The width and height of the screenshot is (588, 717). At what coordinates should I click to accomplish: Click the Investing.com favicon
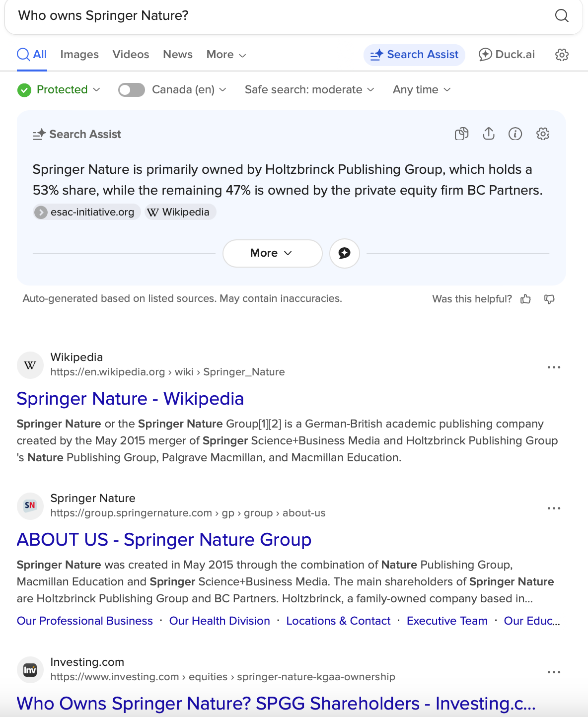[30, 670]
